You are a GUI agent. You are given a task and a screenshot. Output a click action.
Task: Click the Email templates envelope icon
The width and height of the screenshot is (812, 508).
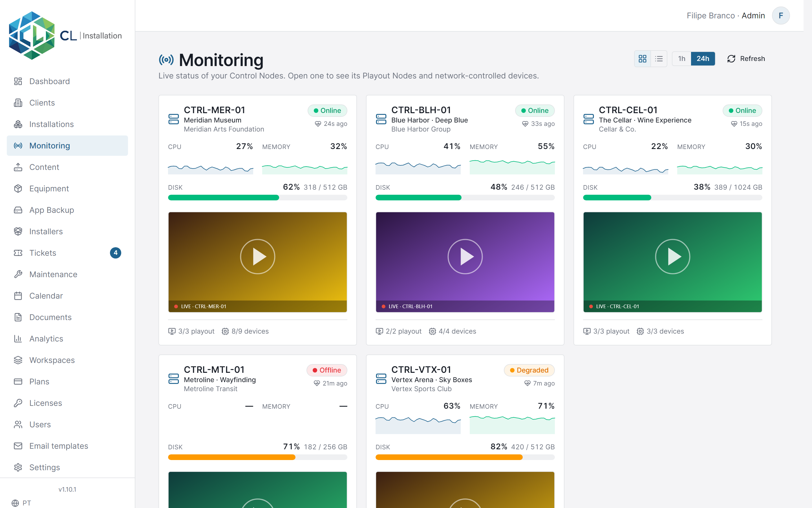[x=18, y=446]
